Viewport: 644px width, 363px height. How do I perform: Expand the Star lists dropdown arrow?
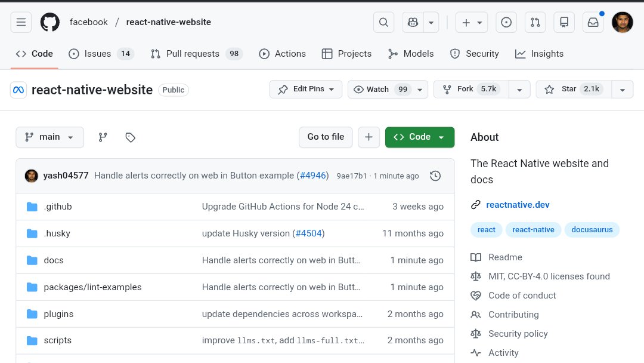coord(623,90)
